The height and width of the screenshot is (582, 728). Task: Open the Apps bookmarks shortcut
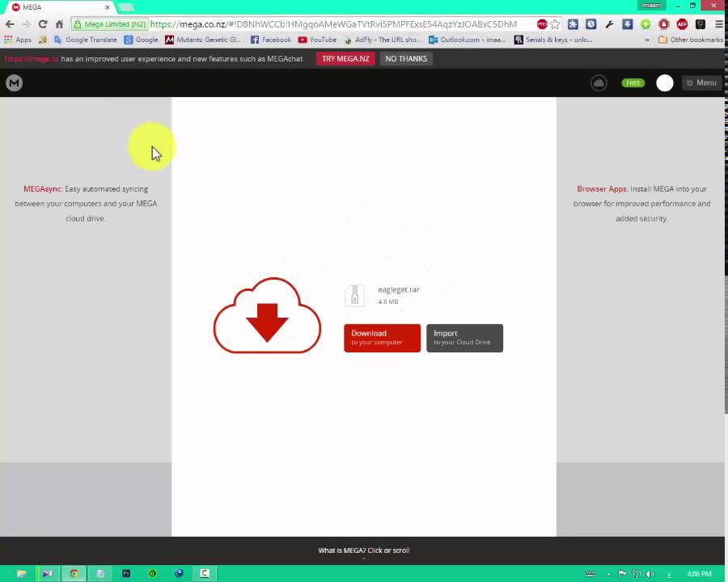(18, 40)
